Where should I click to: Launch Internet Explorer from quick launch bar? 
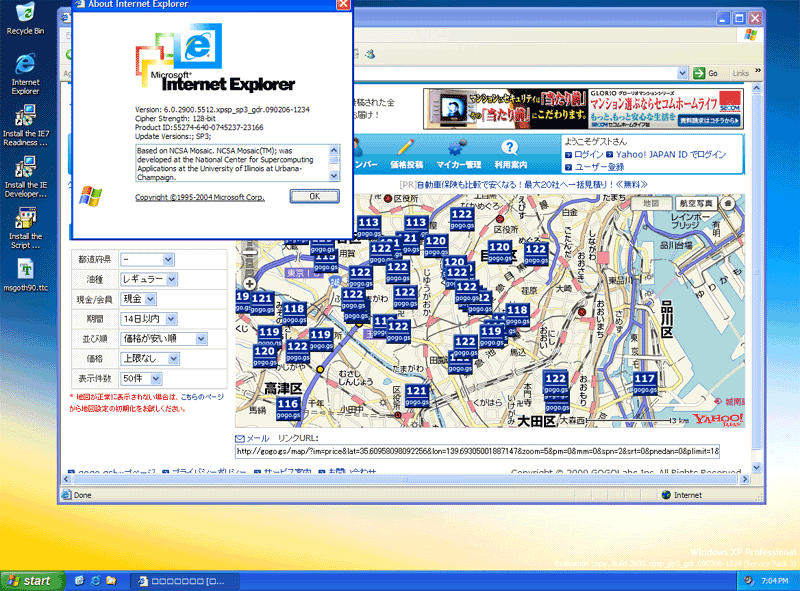(95, 581)
